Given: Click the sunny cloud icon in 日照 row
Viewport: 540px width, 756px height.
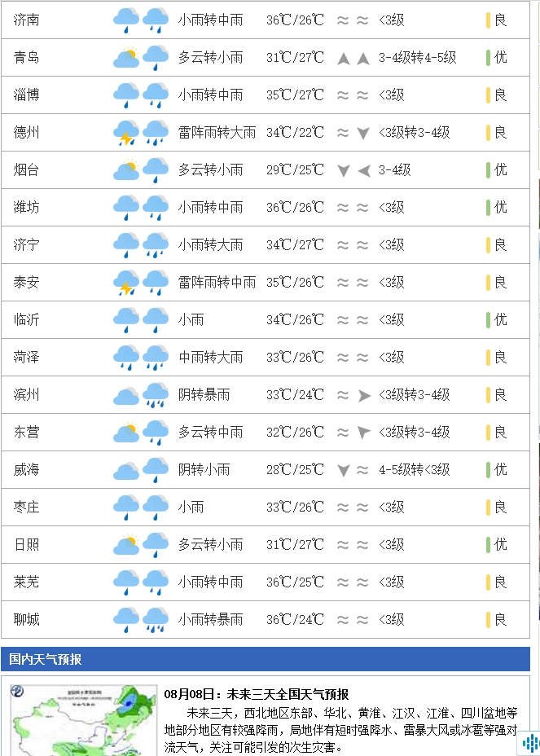Looking at the screenshot, I should pos(126,545).
